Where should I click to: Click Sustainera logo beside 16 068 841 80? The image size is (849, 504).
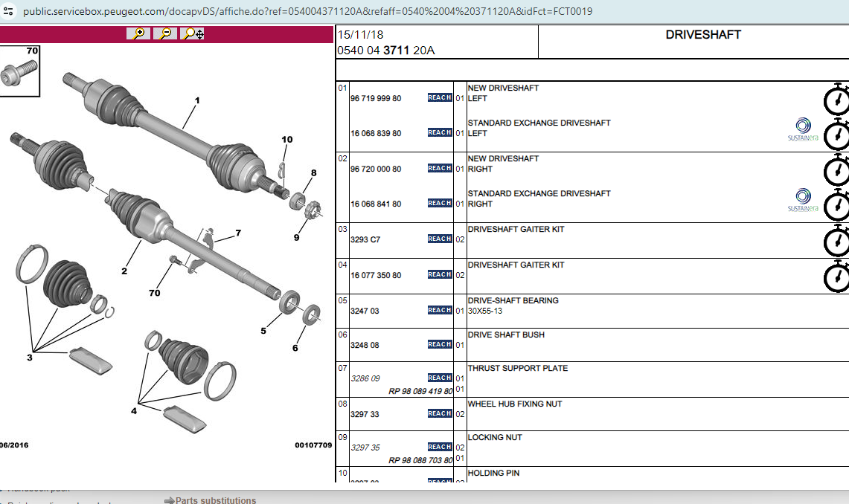coord(803,200)
